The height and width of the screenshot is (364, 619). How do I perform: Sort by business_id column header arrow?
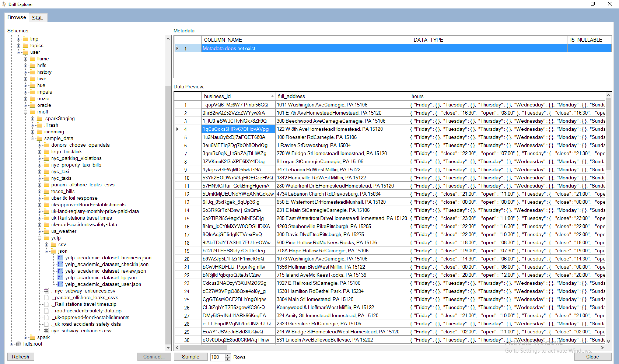pyautogui.click(x=272, y=97)
